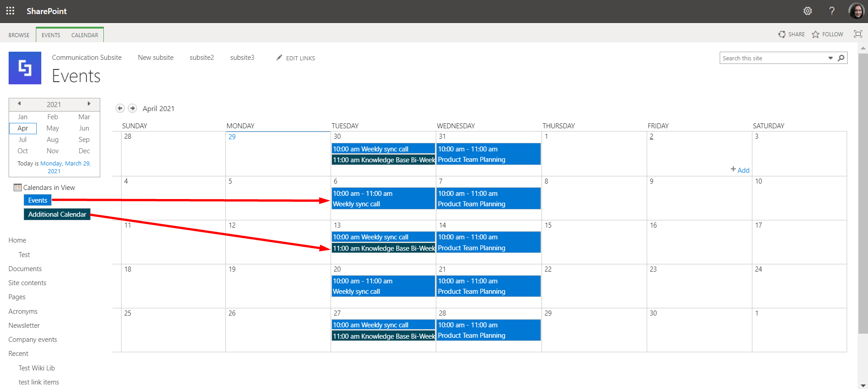This screenshot has height=389, width=868.
Task: Select Apr in the month picker
Action: point(23,128)
